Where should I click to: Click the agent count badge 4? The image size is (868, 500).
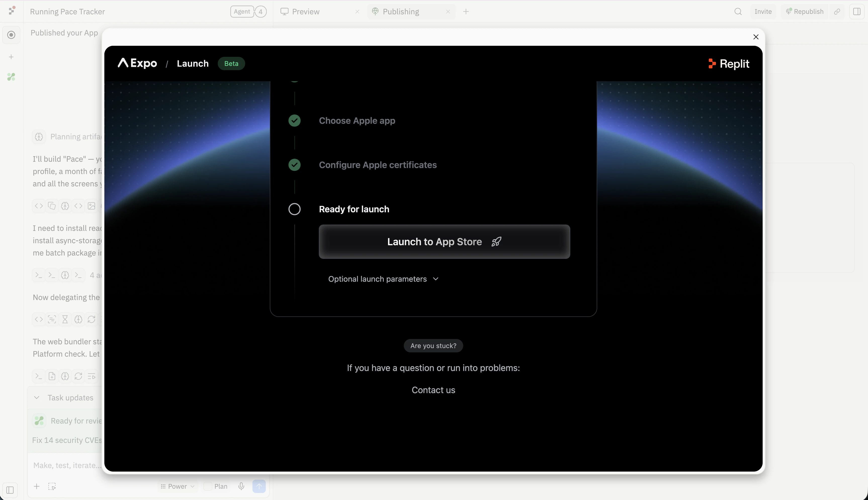point(261,12)
